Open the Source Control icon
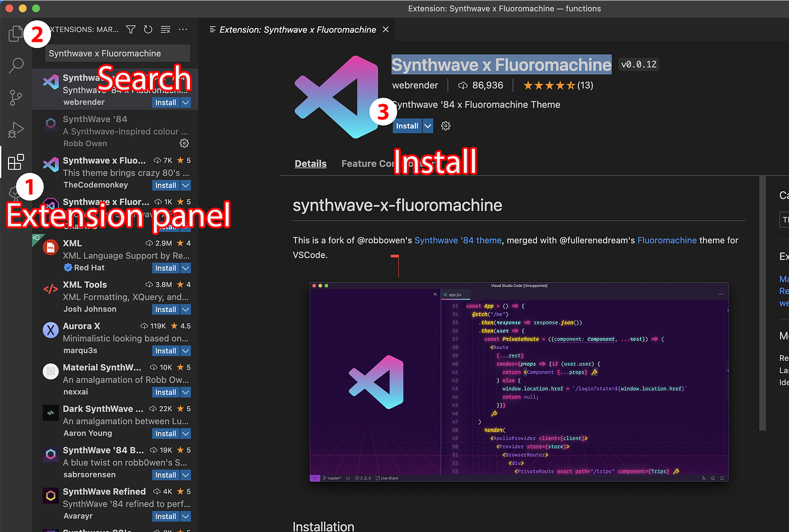Viewport: 789px width, 532px height. pyautogui.click(x=15, y=97)
